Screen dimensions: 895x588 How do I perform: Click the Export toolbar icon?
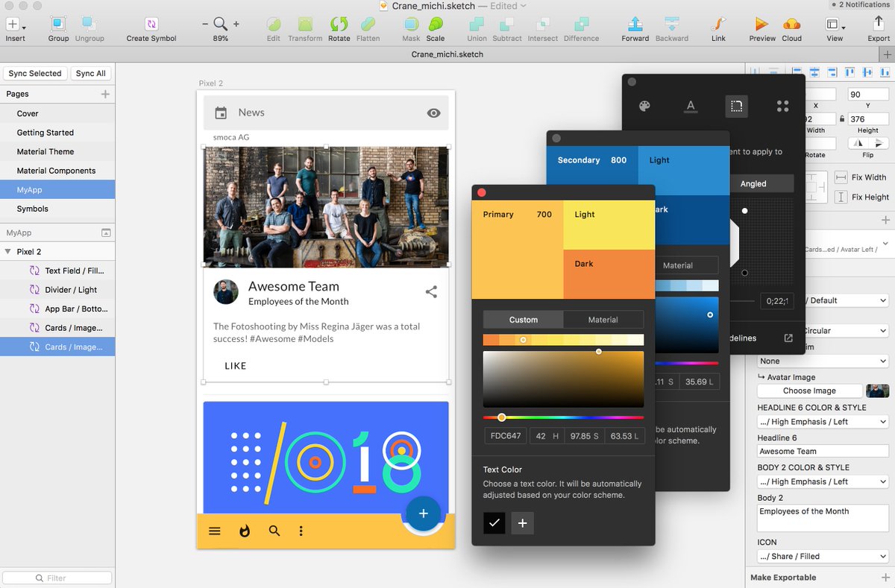(x=879, y=25)
